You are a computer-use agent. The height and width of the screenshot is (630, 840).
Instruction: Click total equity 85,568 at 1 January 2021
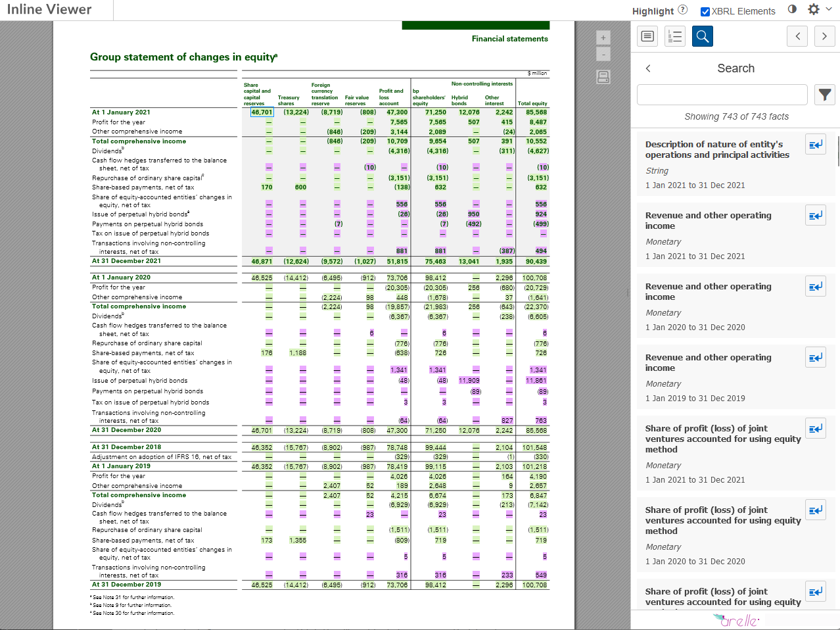click(x=536, y=112)
